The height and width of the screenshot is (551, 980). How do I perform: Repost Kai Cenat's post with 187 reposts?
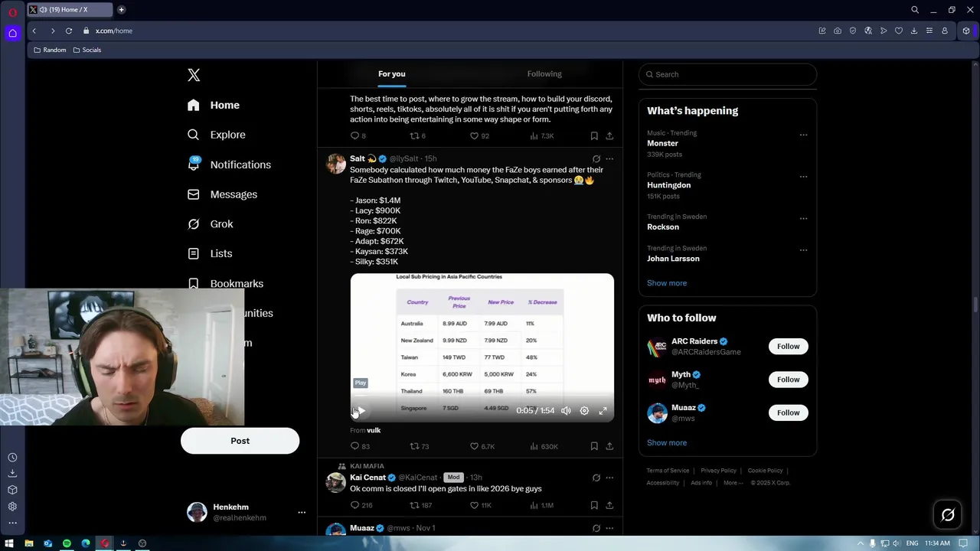point(421,505)
